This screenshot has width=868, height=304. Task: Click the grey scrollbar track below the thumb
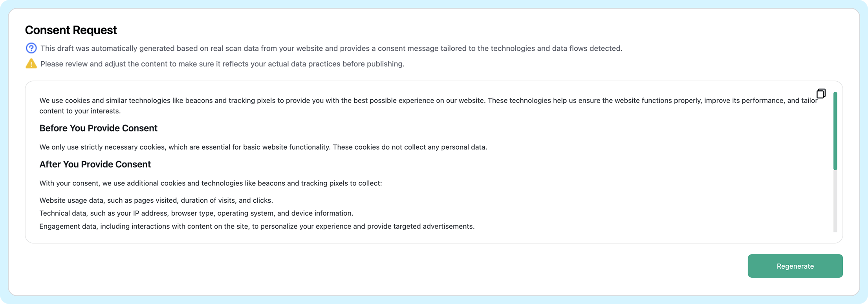[x=835, y=201]
